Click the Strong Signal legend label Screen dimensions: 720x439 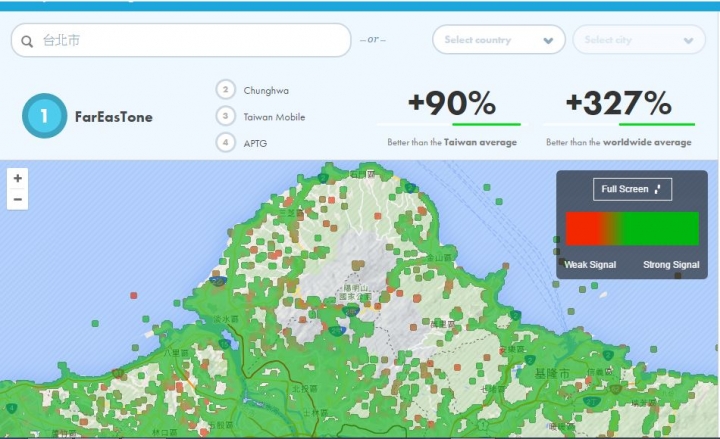[671, 265]
